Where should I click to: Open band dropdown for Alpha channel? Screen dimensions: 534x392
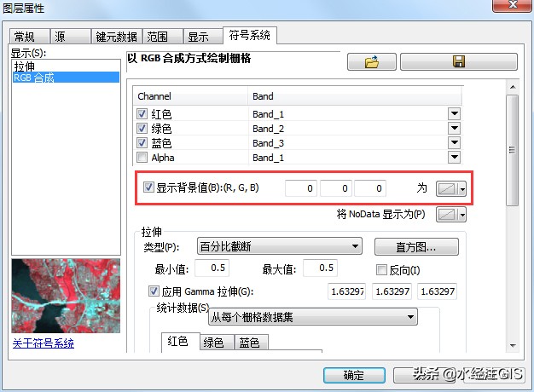click(455, 157)
